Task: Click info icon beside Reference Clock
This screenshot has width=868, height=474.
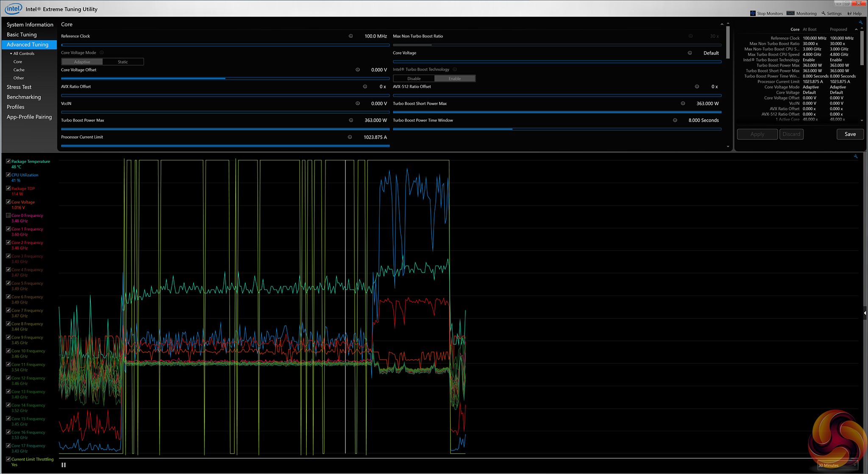Action: [351, 36]
